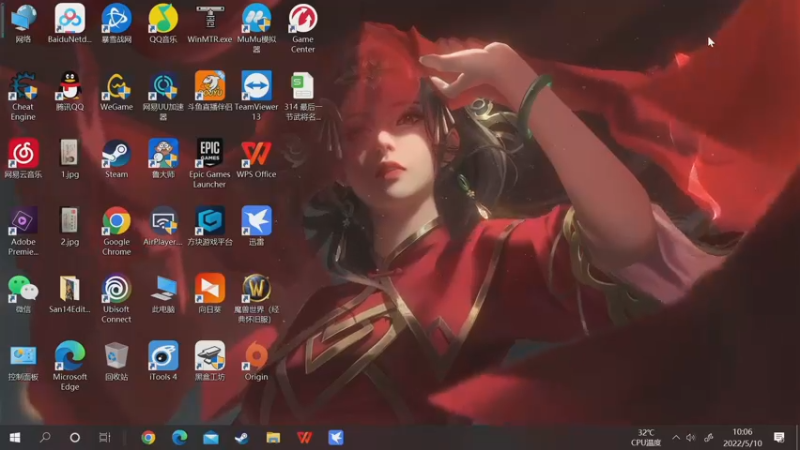
Task: Expand the hidden system tray icons
Action: (x=676, y=437)
